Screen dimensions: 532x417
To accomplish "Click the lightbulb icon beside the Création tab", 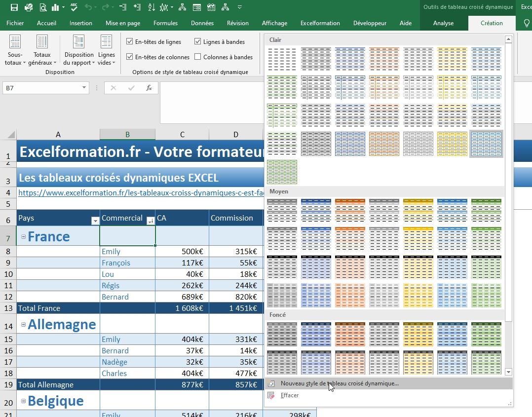I will pyautogui.click(x=527, y=23).
